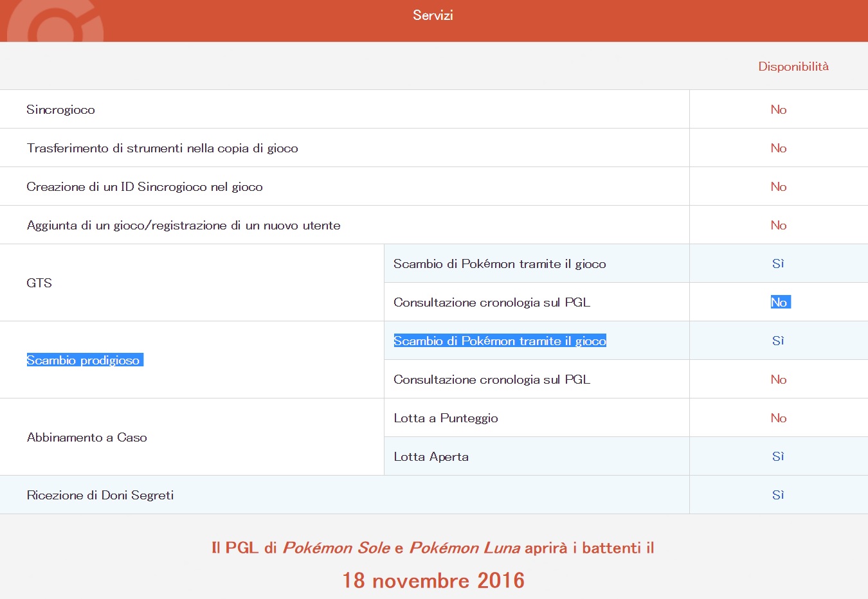Click the No value for Sincrogioco
Viewport: 868px width, 599px height.
[x=779, y=109]
